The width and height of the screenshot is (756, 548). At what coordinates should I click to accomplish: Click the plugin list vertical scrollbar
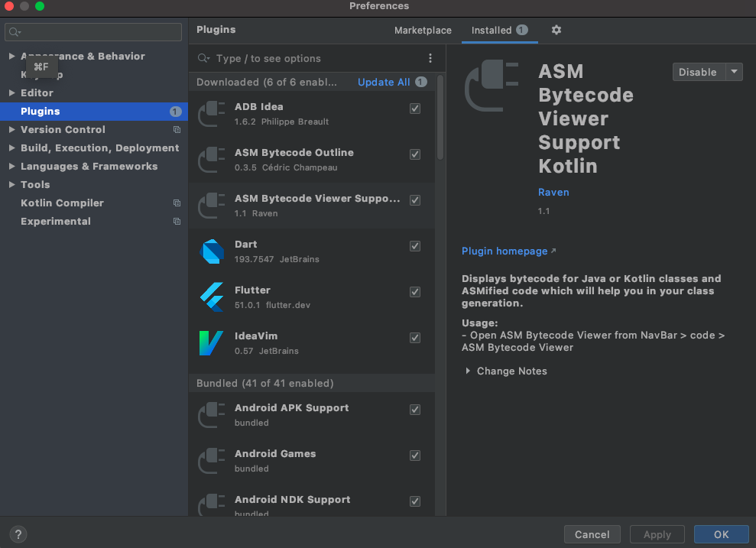point(440,117)
